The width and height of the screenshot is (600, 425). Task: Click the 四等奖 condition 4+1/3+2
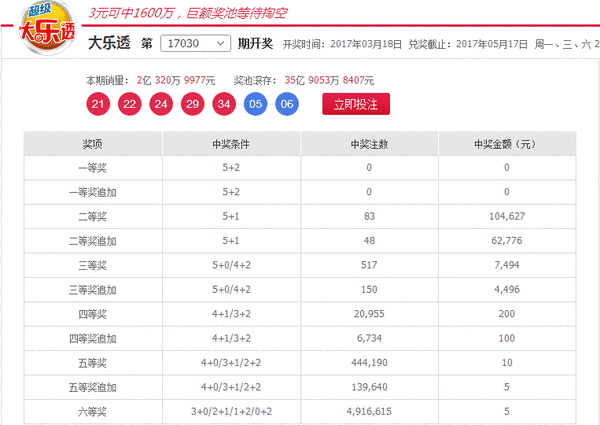tap(231, 314)
